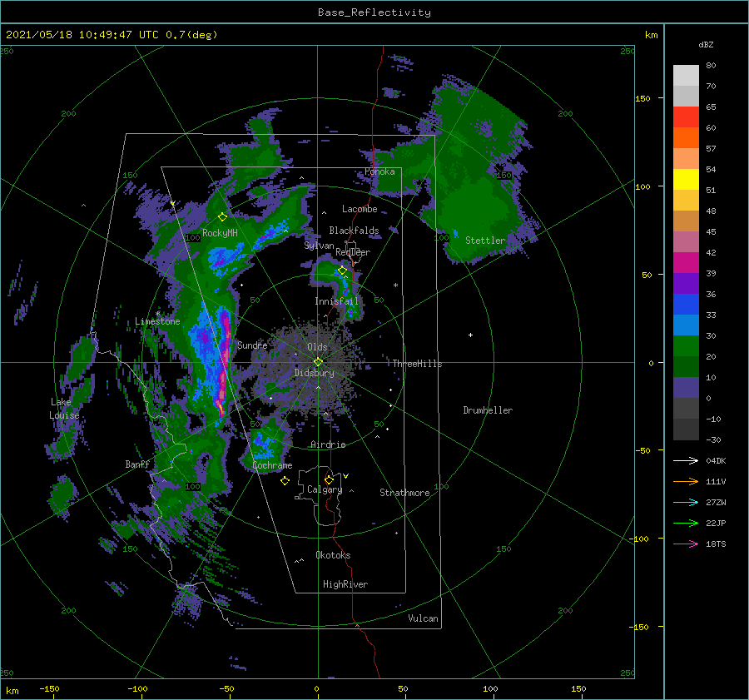The width and height of the screenshot is (749, 700).
Task: Click the Didsbury label
Action: point(314,373)
